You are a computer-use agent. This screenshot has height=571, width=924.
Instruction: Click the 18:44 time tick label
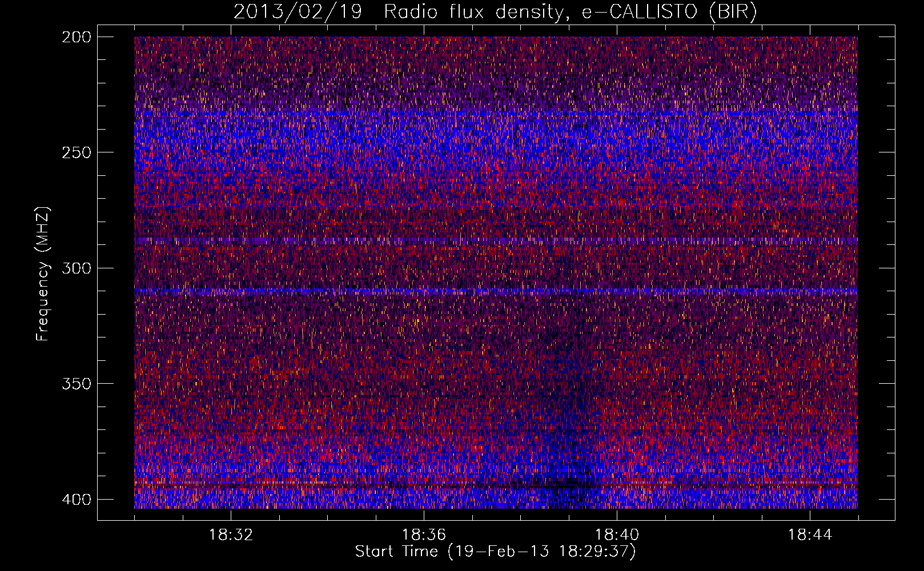[810, 535]
